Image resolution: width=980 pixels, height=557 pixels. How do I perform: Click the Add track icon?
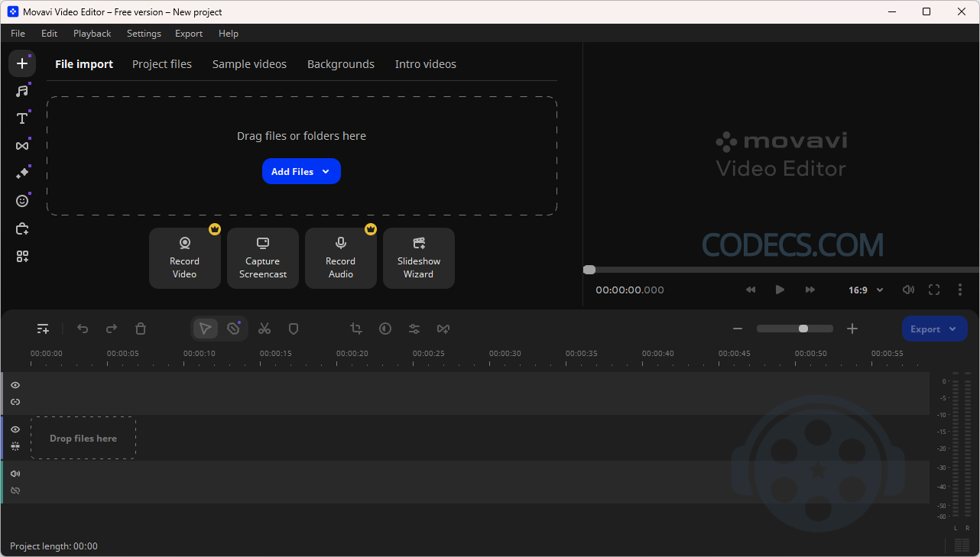(44, 329)
